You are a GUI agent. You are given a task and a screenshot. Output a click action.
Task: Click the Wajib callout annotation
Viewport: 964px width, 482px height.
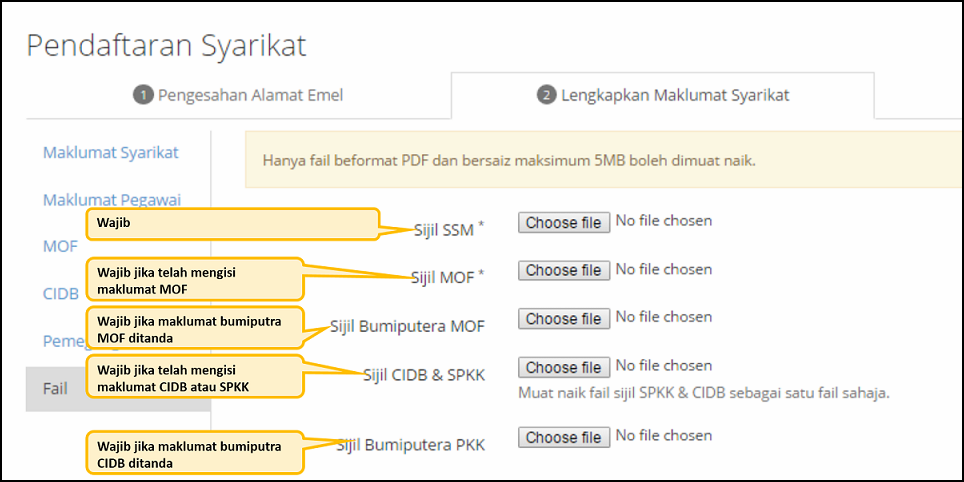(x=232, y=224)
